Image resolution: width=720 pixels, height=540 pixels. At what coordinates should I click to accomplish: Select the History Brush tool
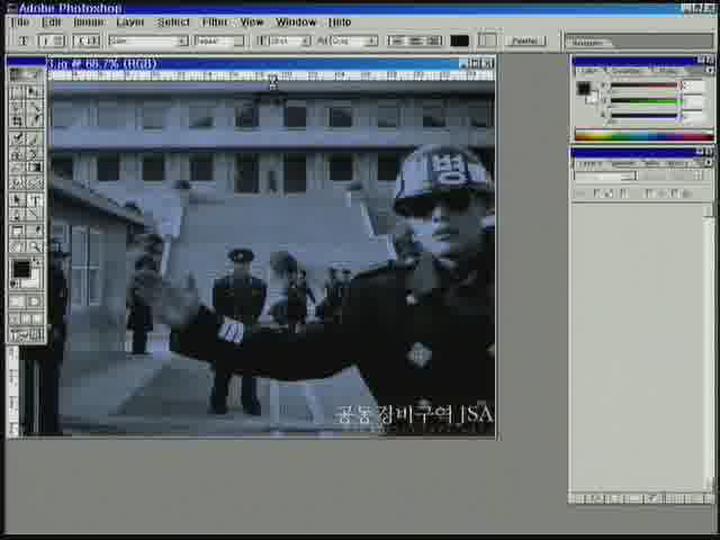(x=34, y=153)
